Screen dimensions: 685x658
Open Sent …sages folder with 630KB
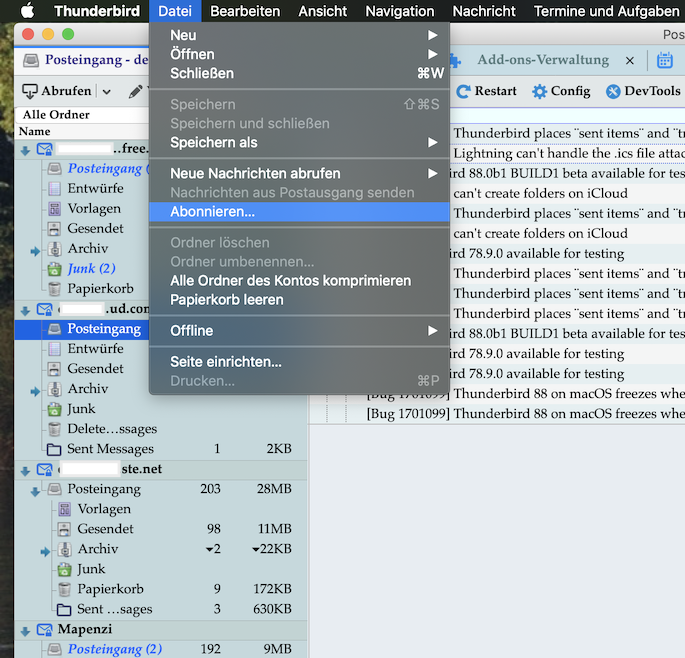click(114, 609)
